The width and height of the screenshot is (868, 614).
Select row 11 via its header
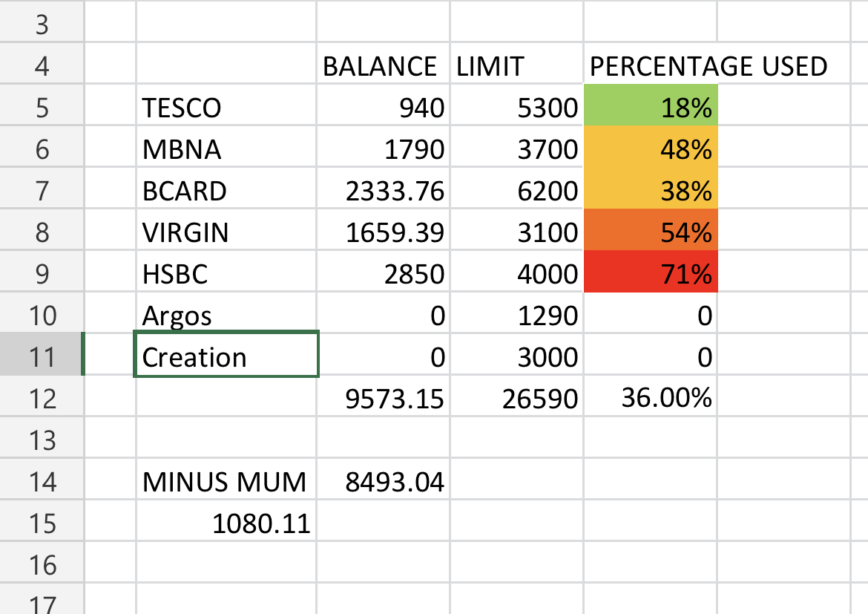tap(42, 355)
